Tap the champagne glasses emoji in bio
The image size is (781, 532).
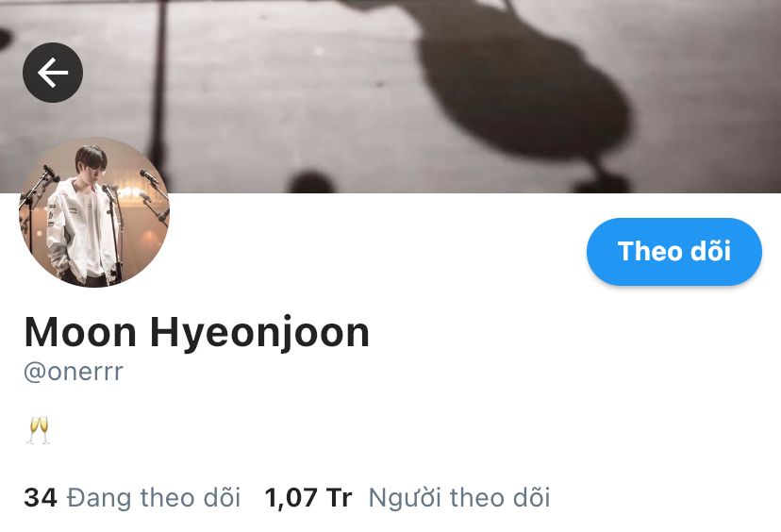(39, 430)
